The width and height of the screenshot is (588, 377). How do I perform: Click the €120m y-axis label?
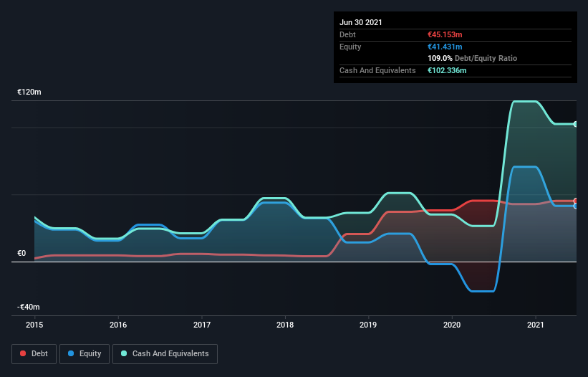click(x=29, y=92)
